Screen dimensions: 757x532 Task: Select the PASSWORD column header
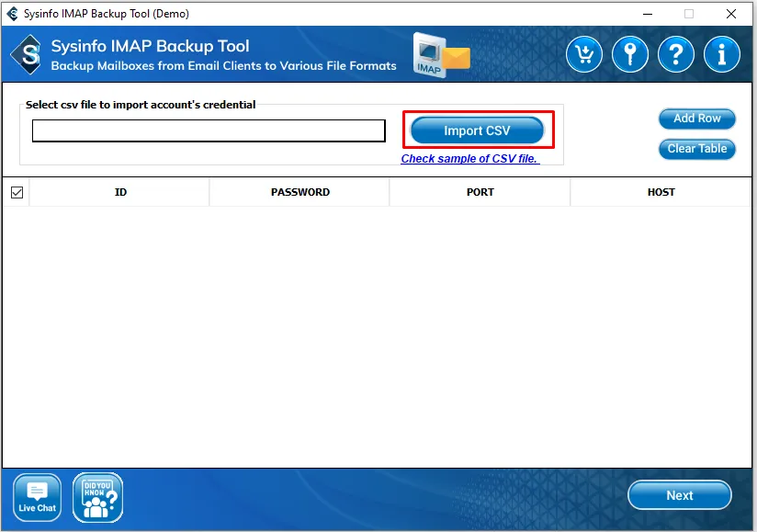(x=299, y=192)
